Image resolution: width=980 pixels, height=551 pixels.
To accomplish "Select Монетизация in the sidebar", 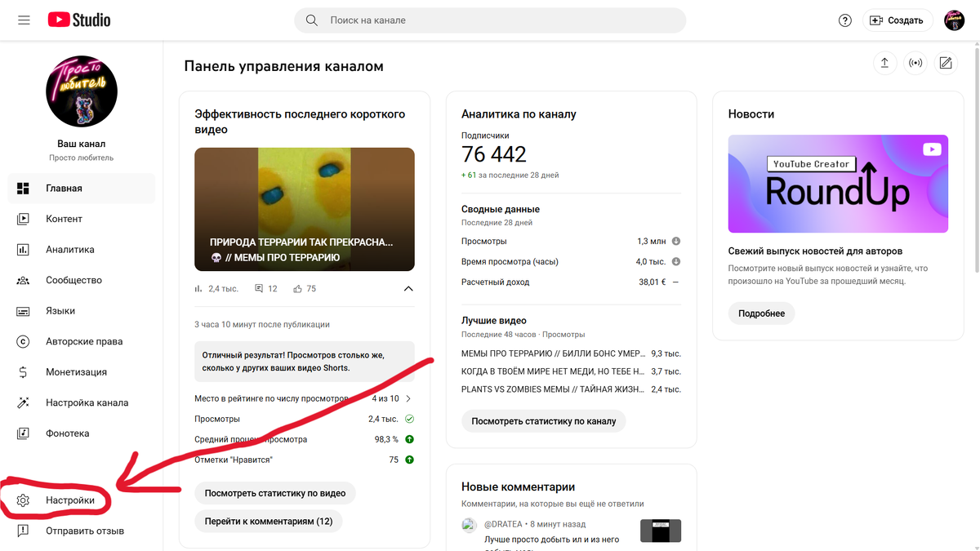I will pos(82,372).
